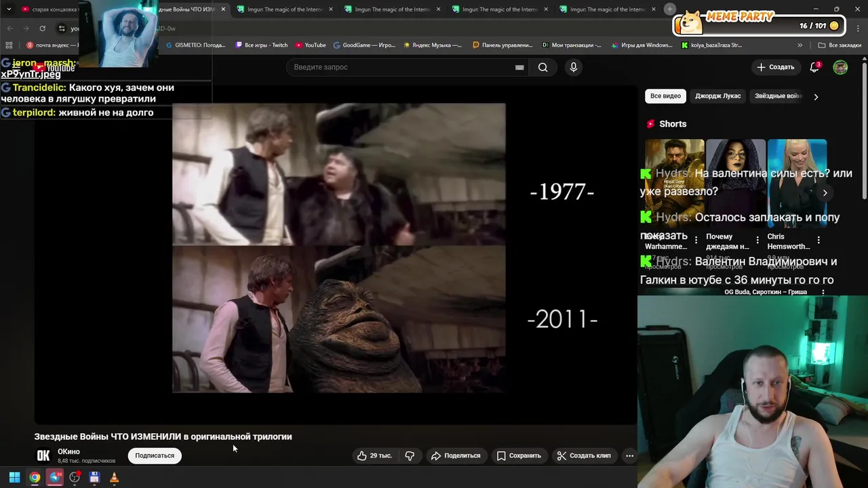Close the Звездные Войны video tab
This screenshot has width=868, height=488.
pyautogui.click(x=222, y=9)
